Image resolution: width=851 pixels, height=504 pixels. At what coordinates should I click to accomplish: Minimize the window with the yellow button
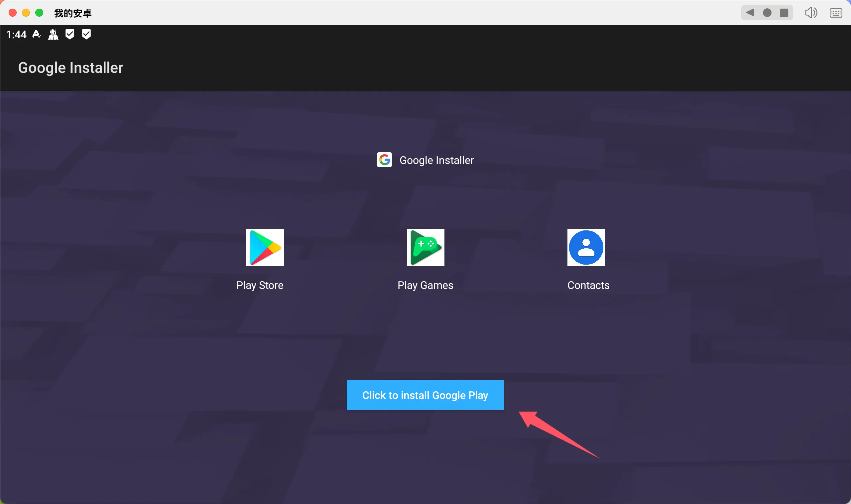(x=26, y=13)
